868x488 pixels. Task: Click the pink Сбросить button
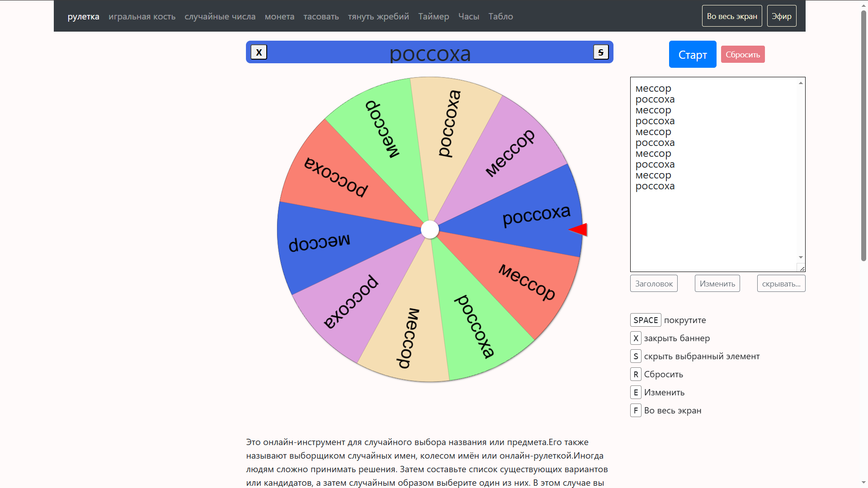point(742,55)
